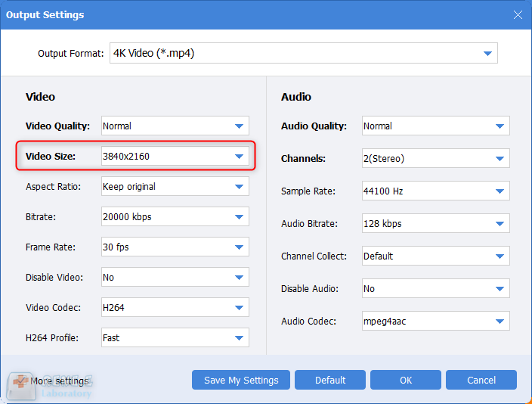Click the Save My Settings button
532x404 pixels.
click(241, 380)
